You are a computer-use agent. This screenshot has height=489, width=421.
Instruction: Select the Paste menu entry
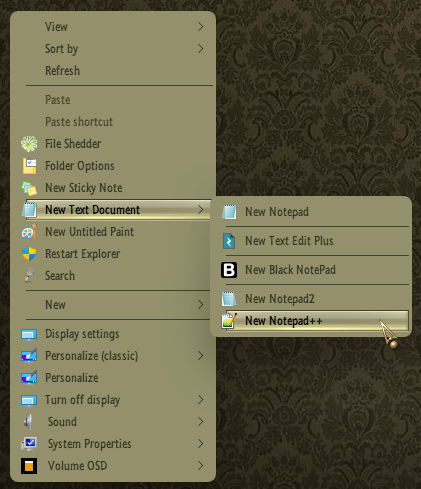(x=58, y=100)
